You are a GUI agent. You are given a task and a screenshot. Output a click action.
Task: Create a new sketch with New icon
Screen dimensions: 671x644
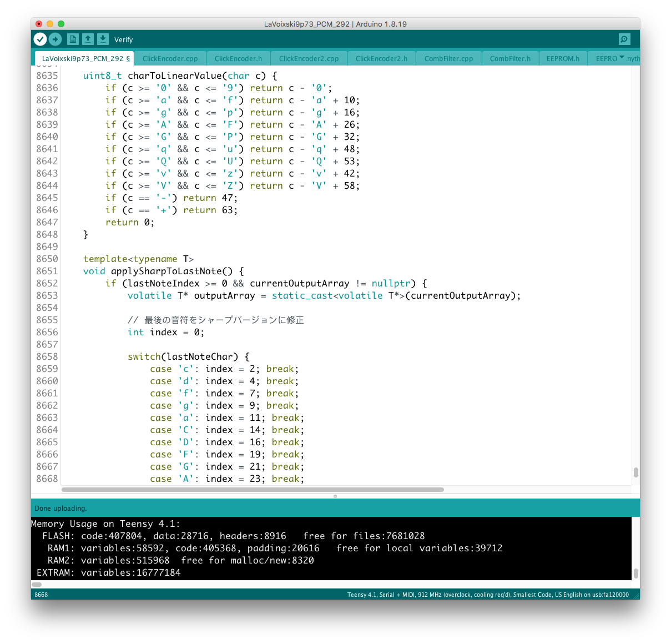[x=73, y=39]
